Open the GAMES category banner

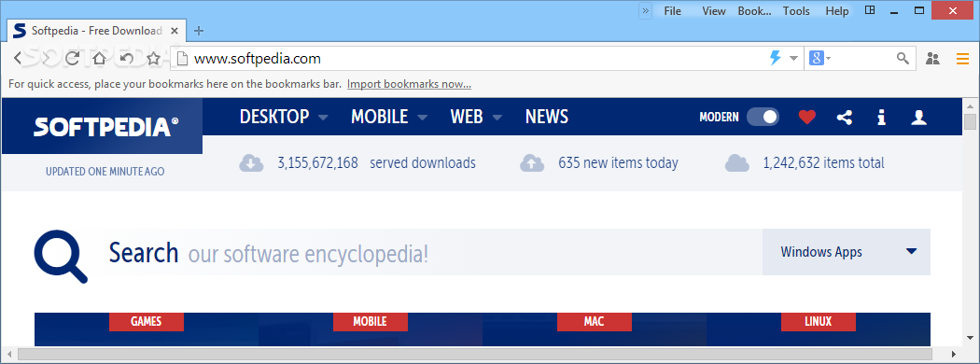tap(147, 321)
